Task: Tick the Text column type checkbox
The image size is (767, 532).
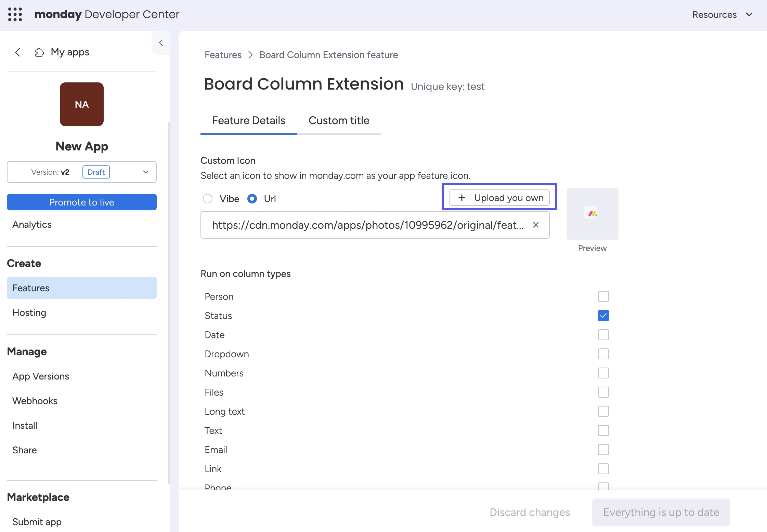Action: tap(603, 430)
